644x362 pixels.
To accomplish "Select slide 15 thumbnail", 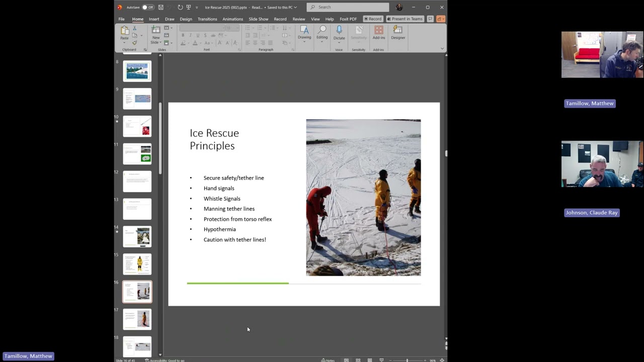I will [137, 264].
